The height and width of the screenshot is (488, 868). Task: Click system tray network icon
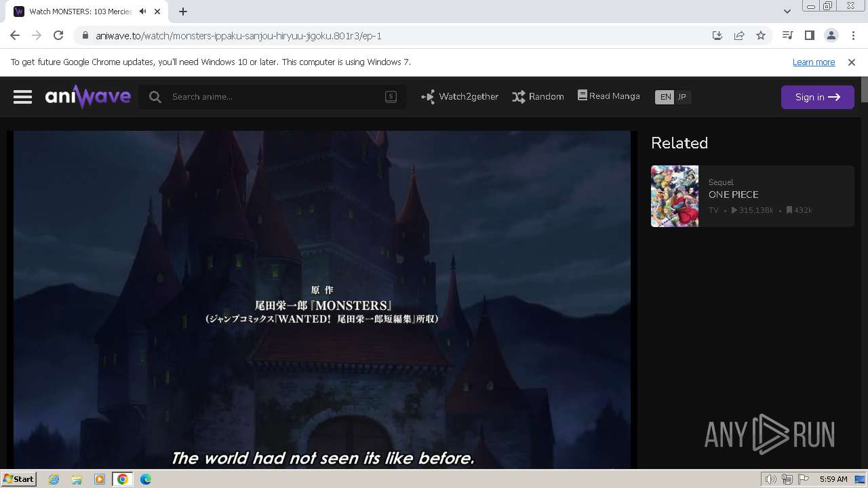click(787, 479)
